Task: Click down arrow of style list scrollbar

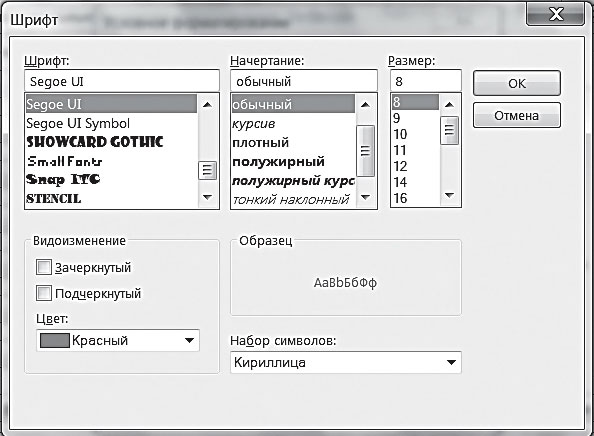Action: [x=365, y=197]
